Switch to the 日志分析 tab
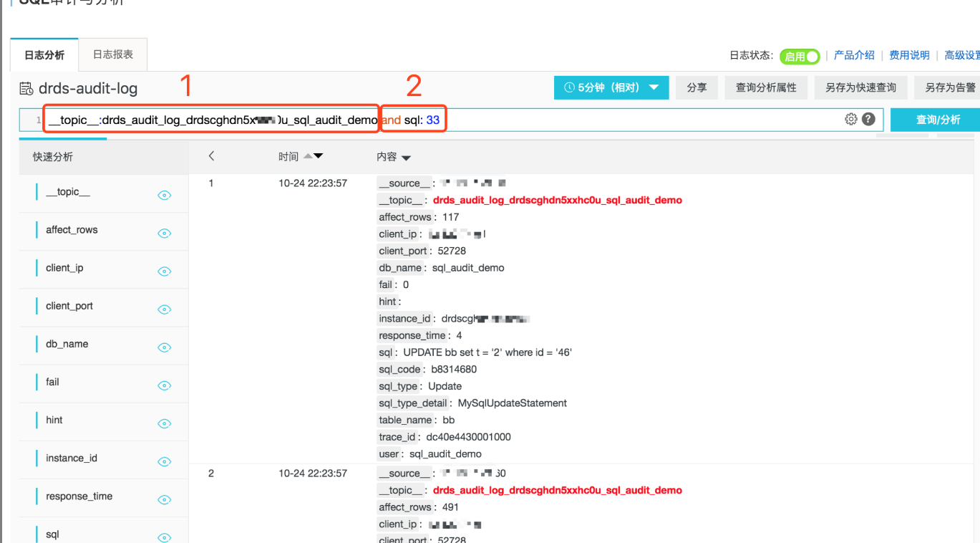 pos(44,55)
